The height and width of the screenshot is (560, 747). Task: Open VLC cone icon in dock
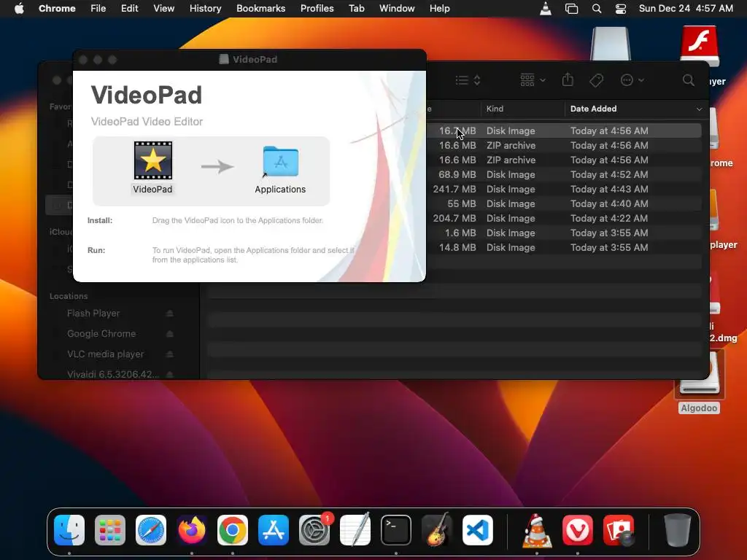tap(537, 530)
